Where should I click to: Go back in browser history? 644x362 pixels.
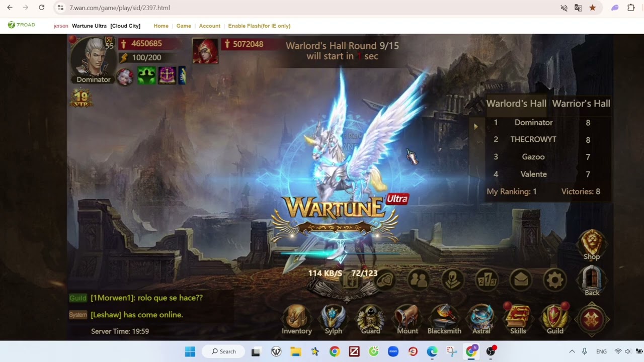click(10, 8)
